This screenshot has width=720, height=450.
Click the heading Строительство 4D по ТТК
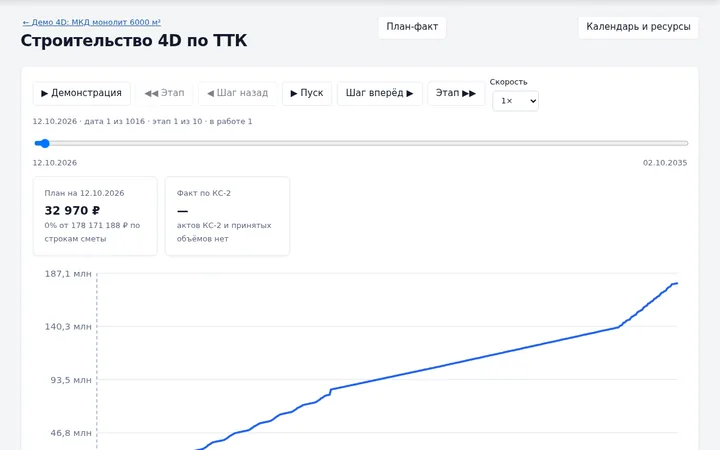[x=134, y=41]
